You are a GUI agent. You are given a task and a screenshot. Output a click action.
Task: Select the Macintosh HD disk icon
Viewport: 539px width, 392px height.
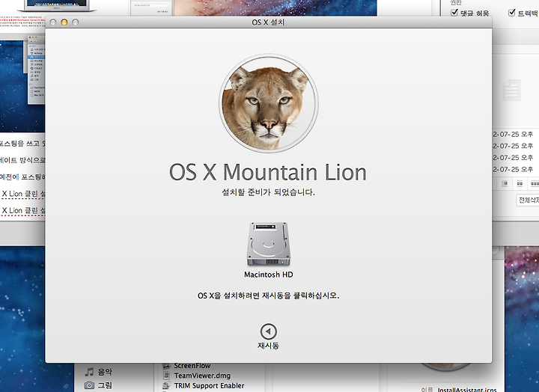(x=269, y=245)
